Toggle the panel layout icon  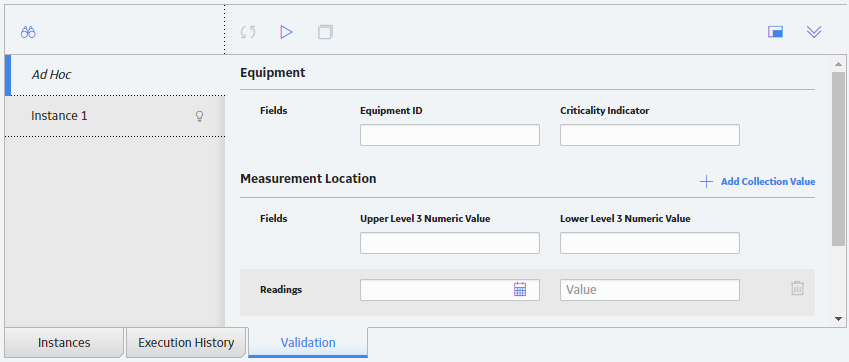tap(775, 32)
